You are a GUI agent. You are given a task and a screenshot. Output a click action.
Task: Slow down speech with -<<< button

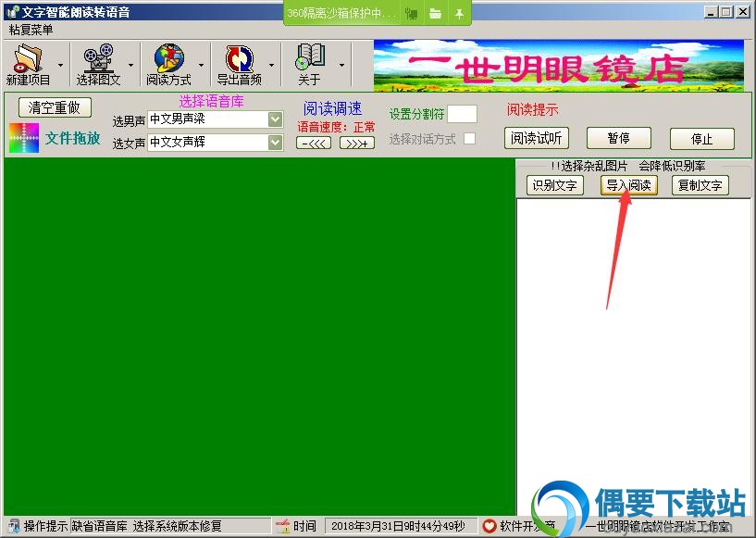[314, 144]
